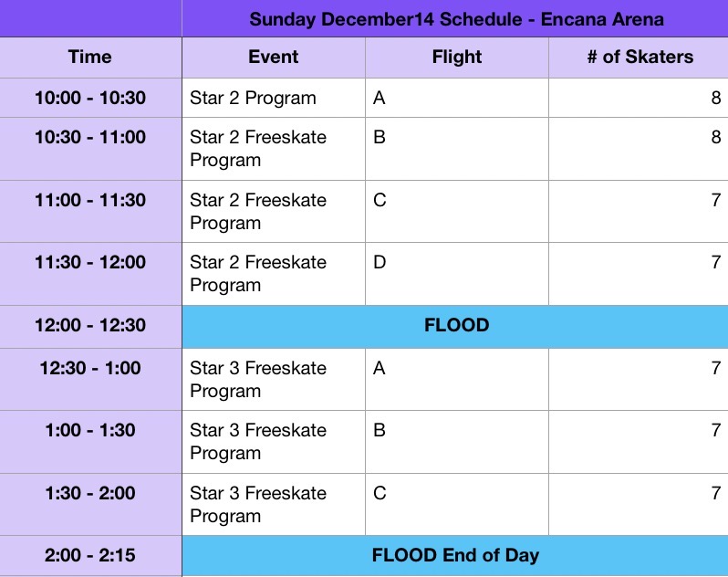Click Flight B cell in the 10:30 row
The height and width of the screenshot is (577, 728).
(x=457, y=148)
